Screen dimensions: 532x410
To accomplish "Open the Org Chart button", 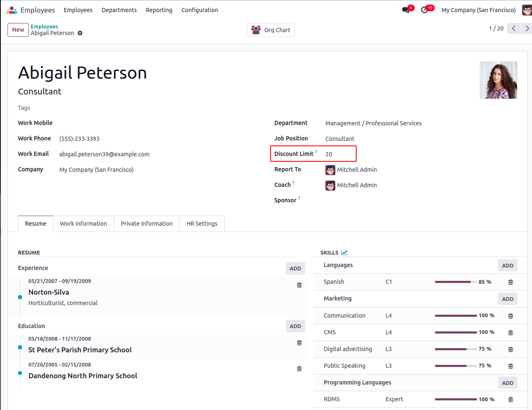I will coord(271,30).
